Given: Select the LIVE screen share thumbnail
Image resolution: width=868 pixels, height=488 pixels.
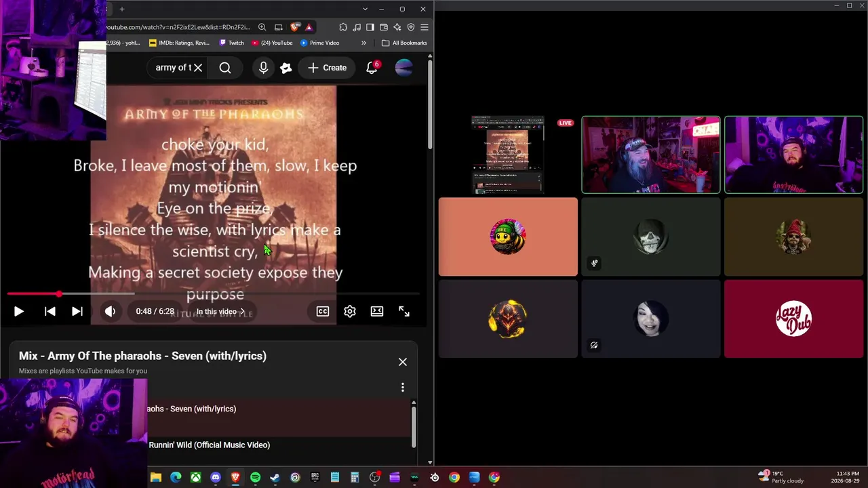Looking at the screenshot, I should [508, 155].
